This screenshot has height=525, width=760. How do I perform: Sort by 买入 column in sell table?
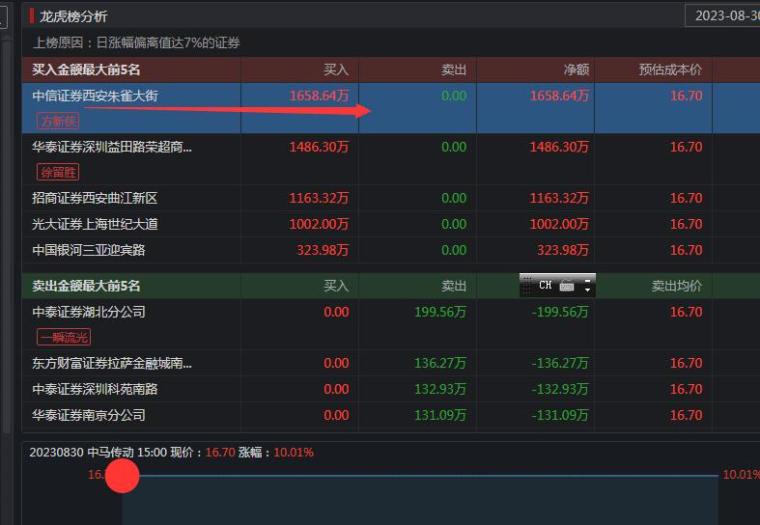pos(336,286)
